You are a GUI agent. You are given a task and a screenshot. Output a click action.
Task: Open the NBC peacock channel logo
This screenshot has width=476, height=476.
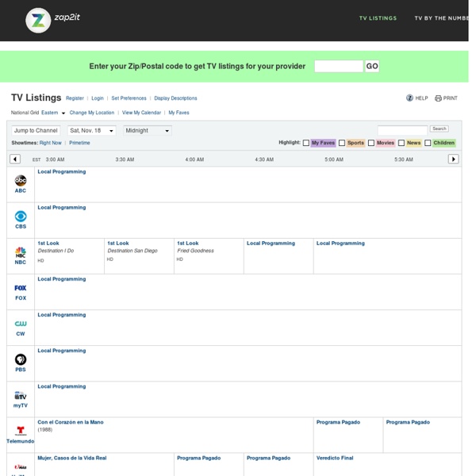pyautogui.click(x=21, y=253)
